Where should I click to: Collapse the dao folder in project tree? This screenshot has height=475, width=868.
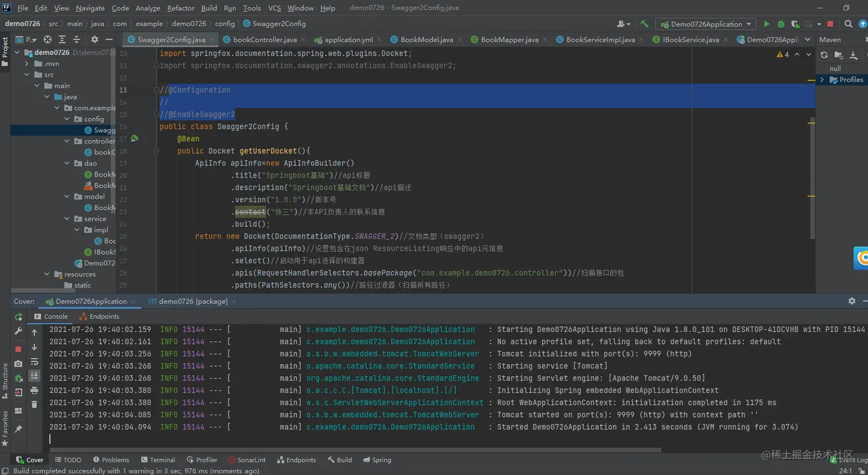point(67,163)
